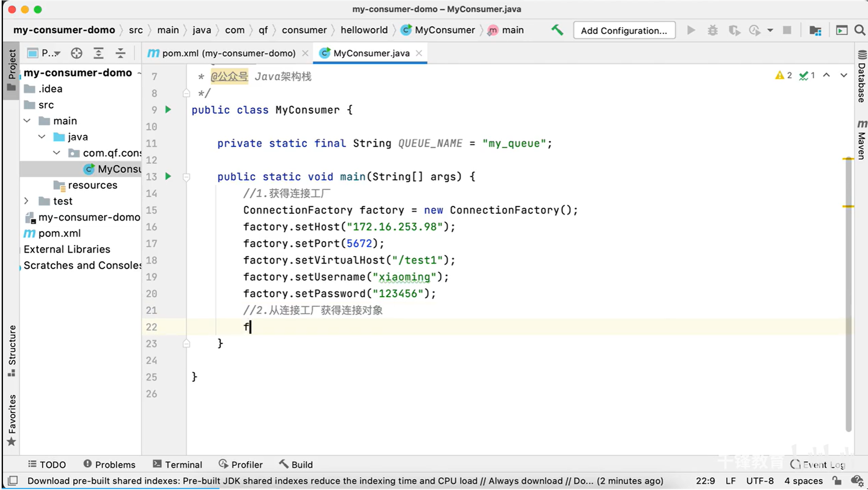Image resolution: width=868 pixels, height=490 pixels.
Task: Collapse the main folder in project tree
Action: click(27, 121)
